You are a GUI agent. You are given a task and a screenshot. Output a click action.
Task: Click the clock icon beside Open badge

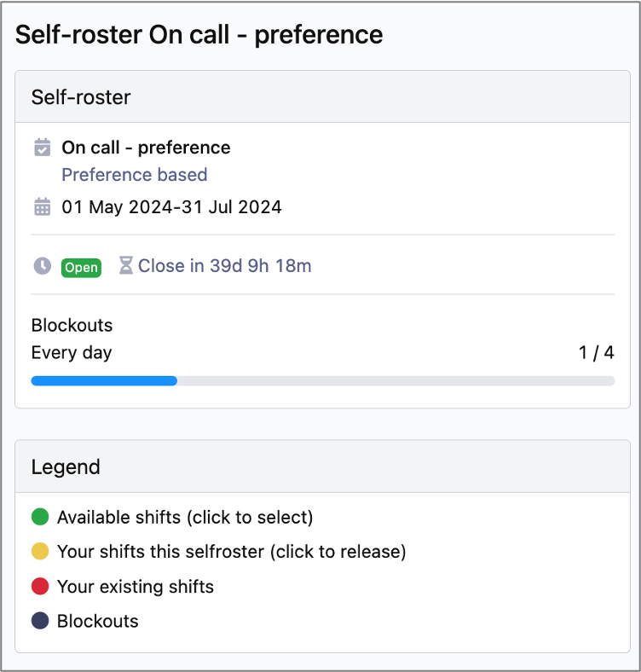tap(42, 266)
